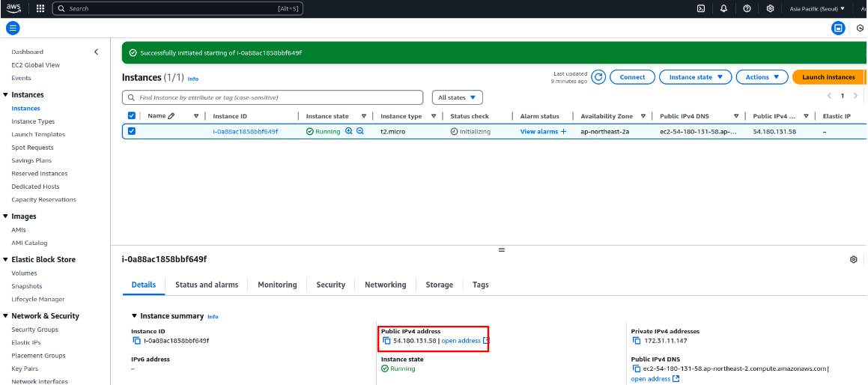Image resolution: width=868 pixels, height=385 pixels.
Task: Open EC2 Global View in sidebar
Action: [36, 65]
